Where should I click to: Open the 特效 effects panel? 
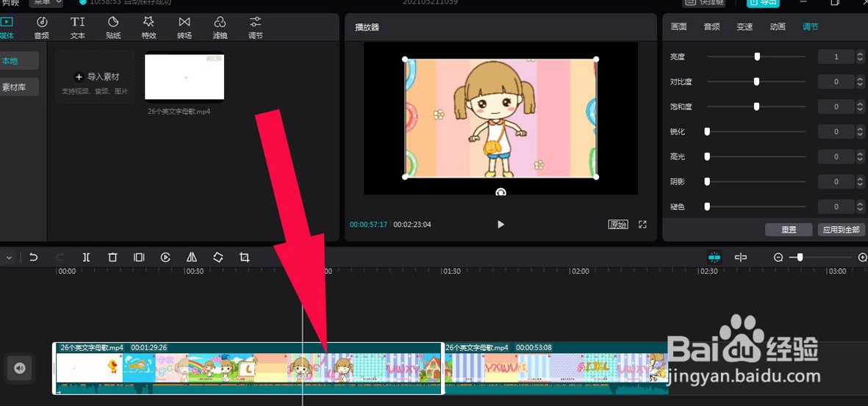pyautogui.click(x=149, y=28)
